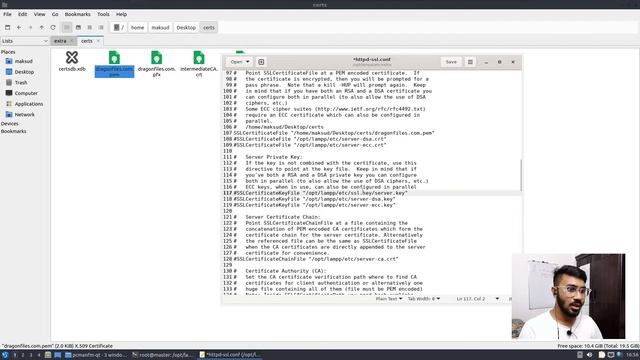The image size is (640, 360).
Task: Click the show desktop taskbar icon
Action: coord(57,355)
